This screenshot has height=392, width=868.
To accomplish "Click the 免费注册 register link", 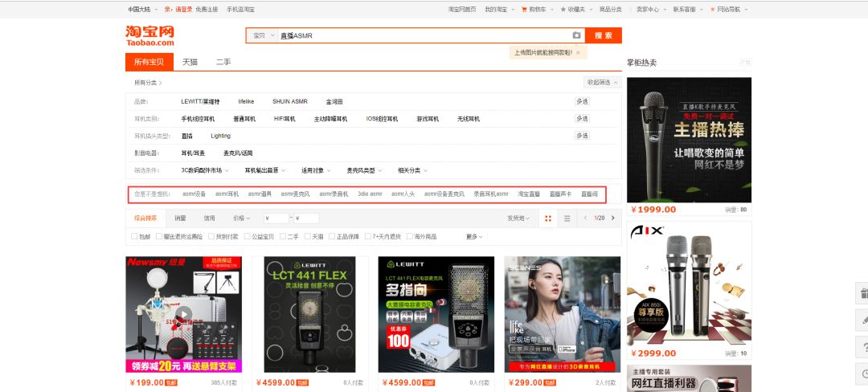I will tap(207, 10).
